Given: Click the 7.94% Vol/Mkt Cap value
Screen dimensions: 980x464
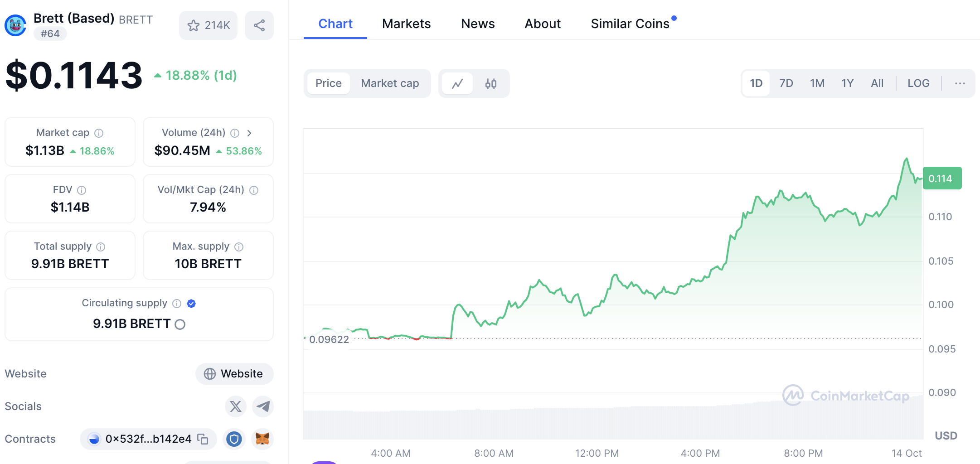Looking at the screenshot, I should coord(208,207).
